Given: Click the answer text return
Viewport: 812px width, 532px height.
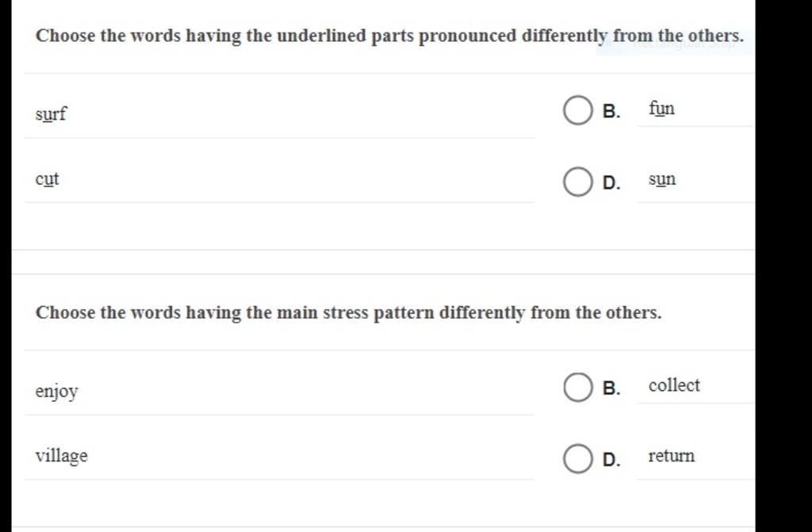Looking at the screenshot, I should (x=671, y=456).
